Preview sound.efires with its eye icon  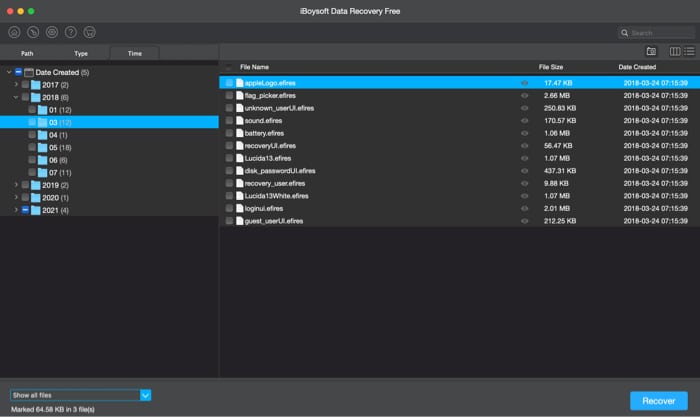pyautogui.click(x=525, y=121)
